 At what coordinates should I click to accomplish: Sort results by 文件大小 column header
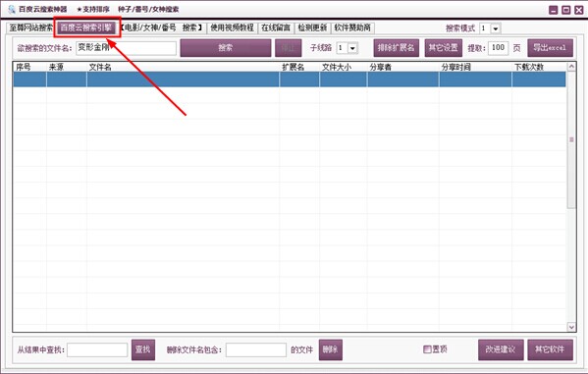click(337, 67)
